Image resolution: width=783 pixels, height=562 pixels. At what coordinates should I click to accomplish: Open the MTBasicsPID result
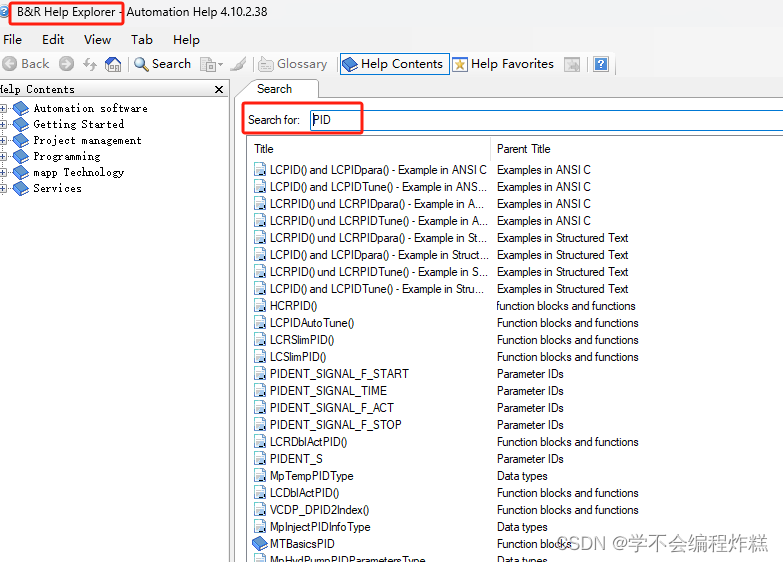302,544
